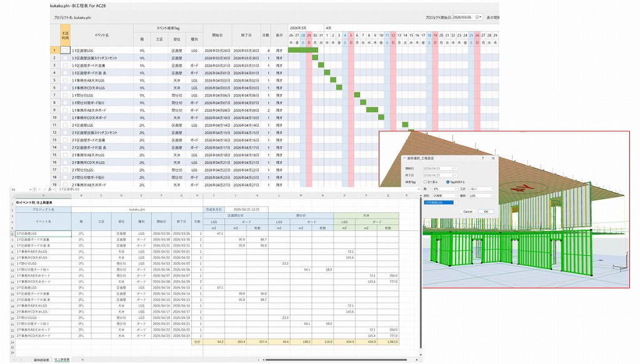This screenshot has height=364, width=640.
Task: Open the 階 dropdown showing 1FL
Action: tap(445, 189)
